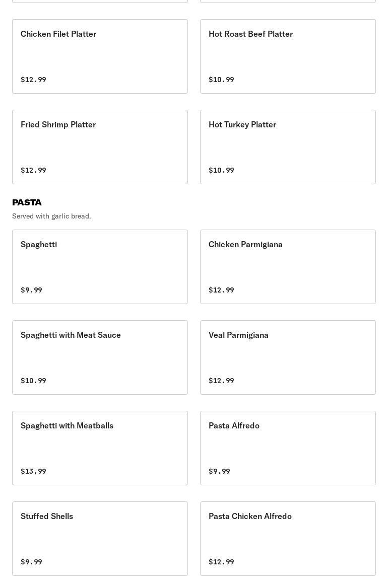Click the $10.99 price of Hot Roast Beef Platter
This screenshot has width=388, height=588.
(221, 80)
